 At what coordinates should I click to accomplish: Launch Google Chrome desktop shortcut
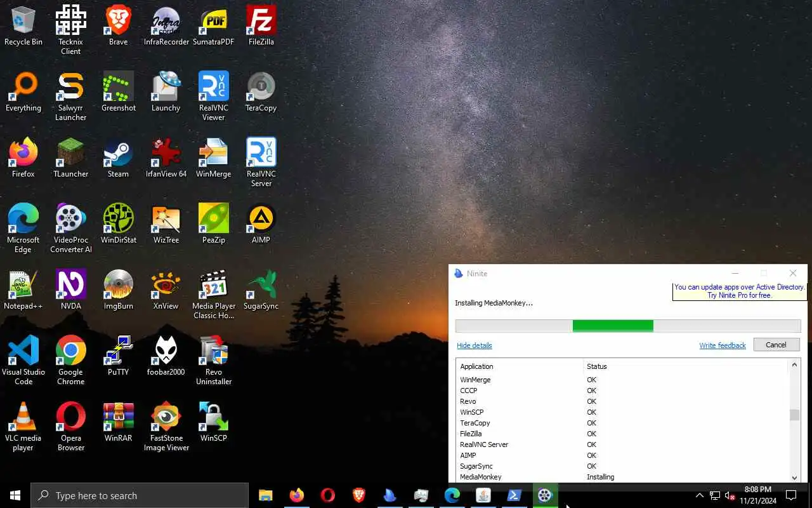point(70,361)
